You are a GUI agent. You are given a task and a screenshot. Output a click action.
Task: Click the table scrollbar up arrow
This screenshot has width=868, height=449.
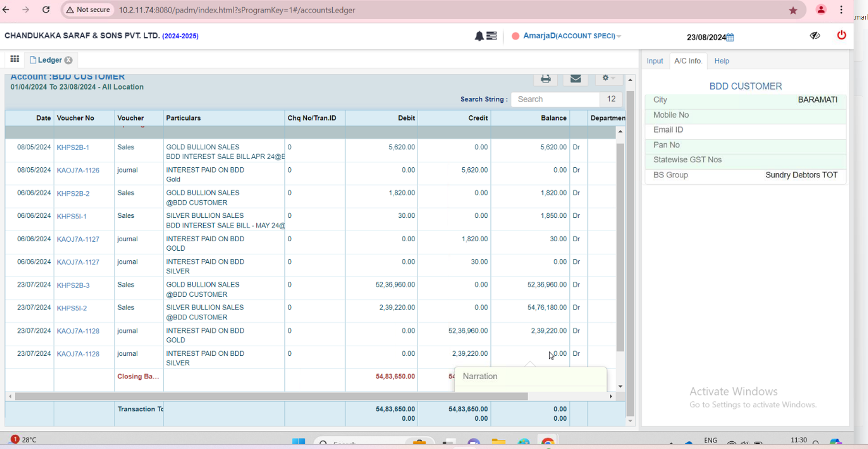620,131
